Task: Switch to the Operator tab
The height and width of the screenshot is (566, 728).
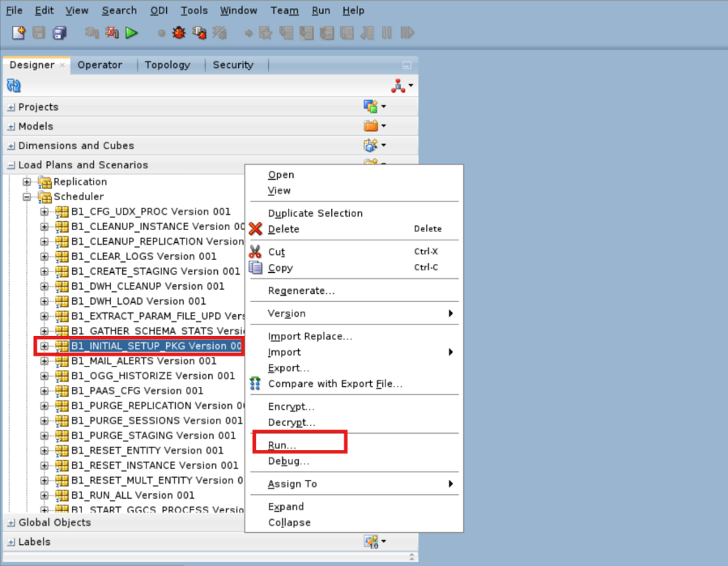Action: pyautogui.click(x=100, y=65)
